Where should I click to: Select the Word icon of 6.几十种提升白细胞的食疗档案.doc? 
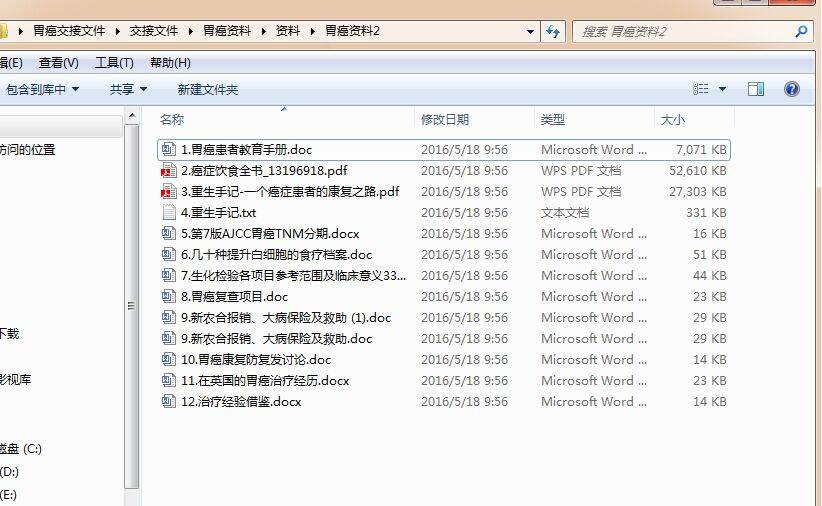[168, 254]
